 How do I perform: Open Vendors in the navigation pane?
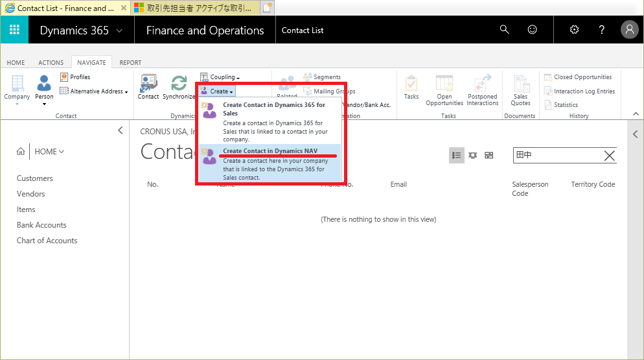31,194
